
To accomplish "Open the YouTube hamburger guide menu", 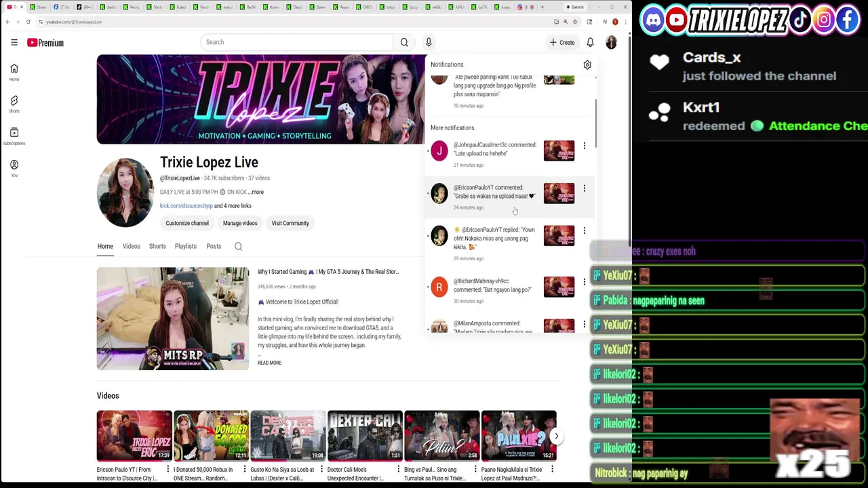I will 14,42.
